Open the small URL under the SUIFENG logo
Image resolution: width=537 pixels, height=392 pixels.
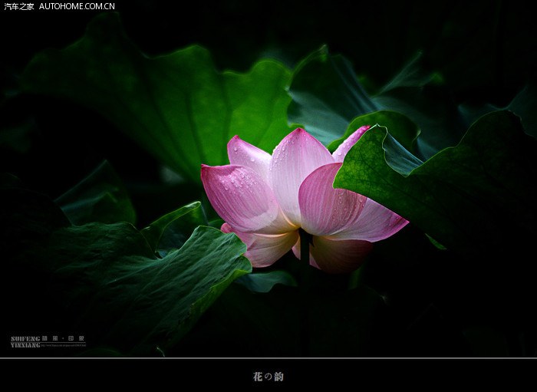(x=63, y=345)
